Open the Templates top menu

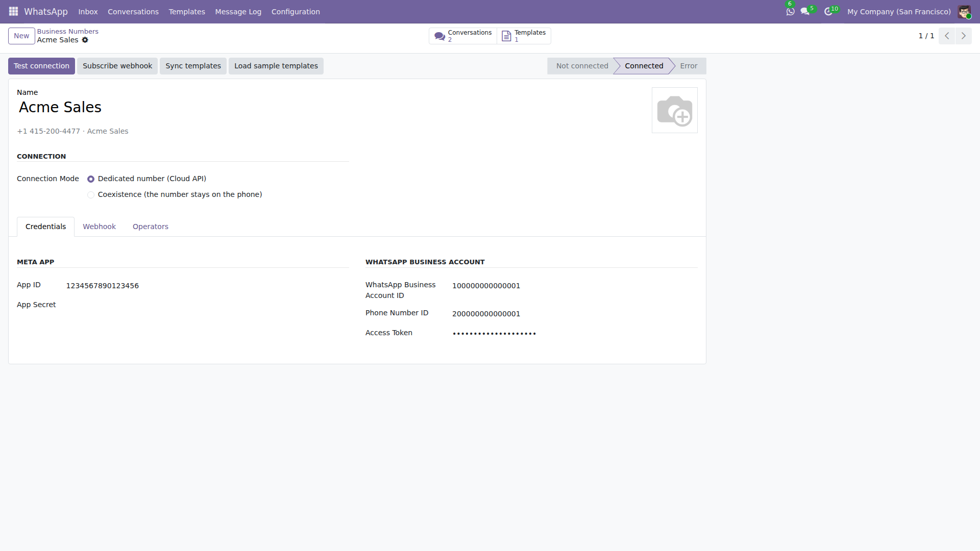click(187, 12)
